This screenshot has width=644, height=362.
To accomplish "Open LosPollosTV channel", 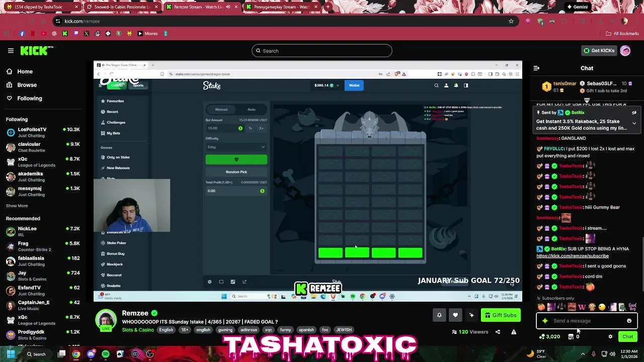I will pyautogui.click(x=43, y=132).
